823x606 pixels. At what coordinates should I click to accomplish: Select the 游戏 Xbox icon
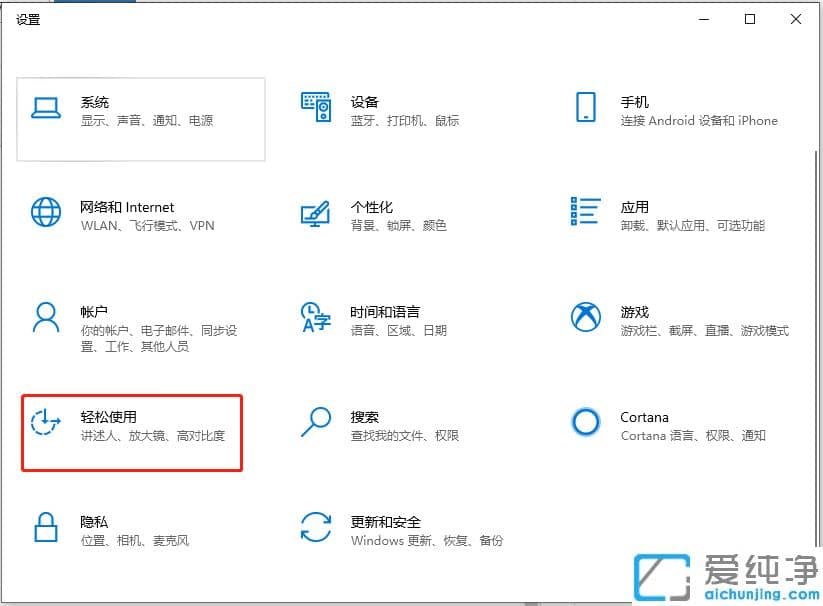586,318
